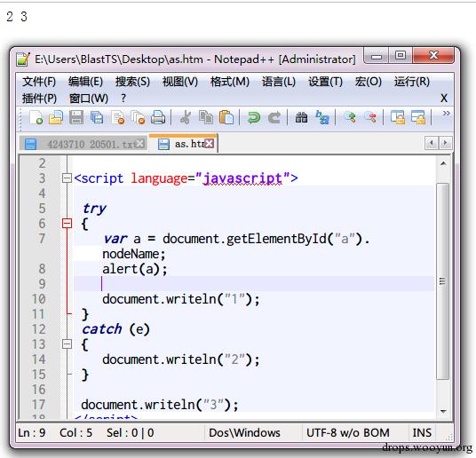Click the Cut scissors icon

point(186,117)
